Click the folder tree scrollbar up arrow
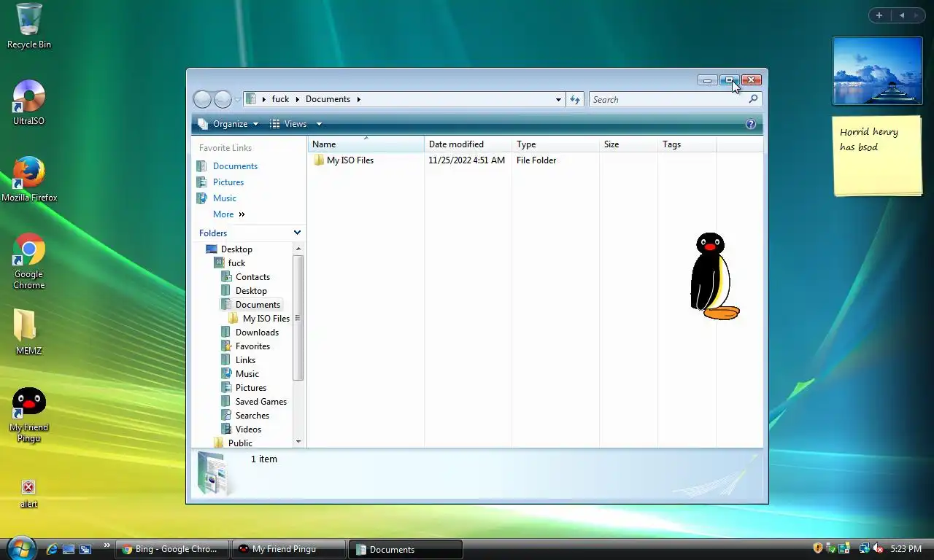The image size is (934, 560). (x=298, y=249)
